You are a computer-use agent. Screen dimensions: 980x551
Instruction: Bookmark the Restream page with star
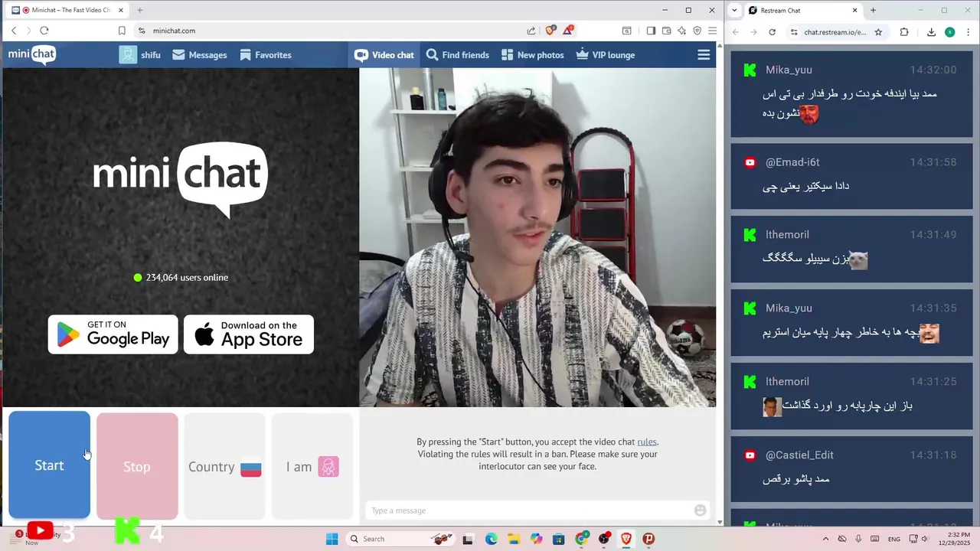click(878, 32)
